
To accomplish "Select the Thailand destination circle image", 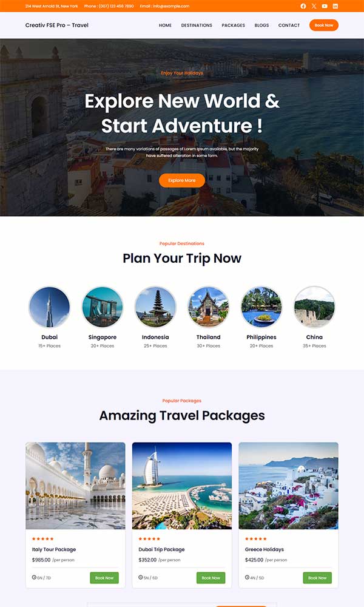I will (209, 307).
